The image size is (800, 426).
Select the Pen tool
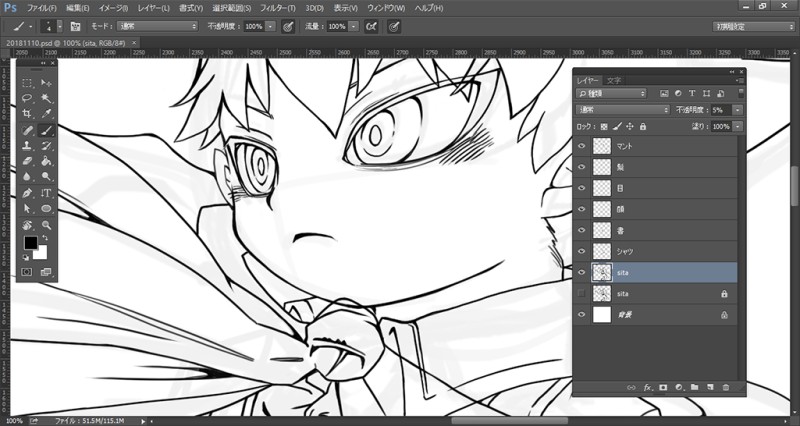28,193
